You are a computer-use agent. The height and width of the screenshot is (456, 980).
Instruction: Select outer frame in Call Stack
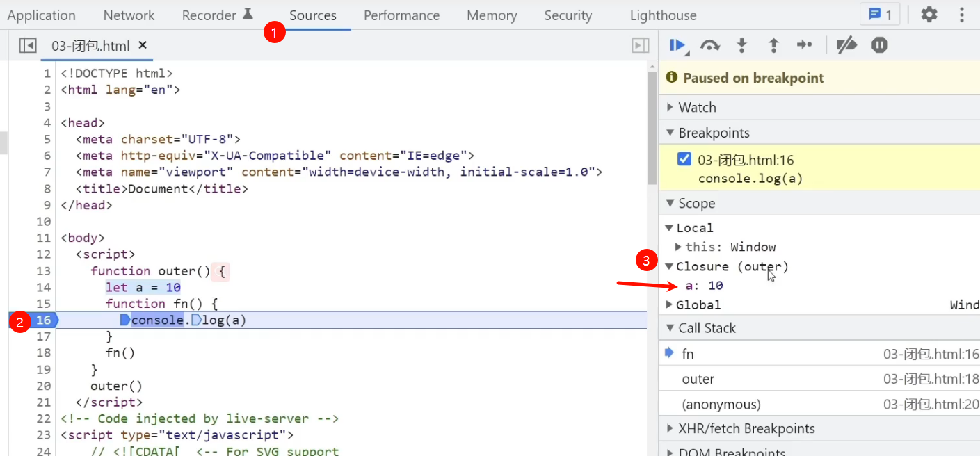(x=819, y=379)
